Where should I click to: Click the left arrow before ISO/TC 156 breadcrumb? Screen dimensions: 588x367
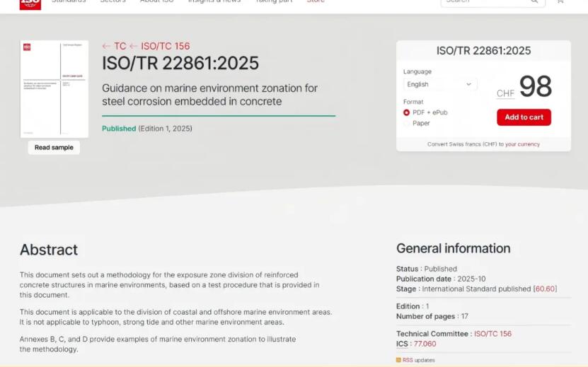click(x=133, y=47)
